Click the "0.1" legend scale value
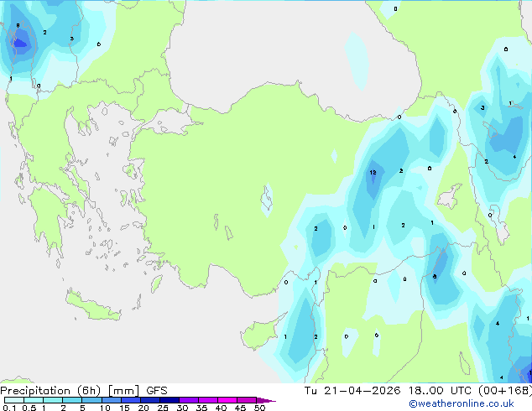 (9, 408)
